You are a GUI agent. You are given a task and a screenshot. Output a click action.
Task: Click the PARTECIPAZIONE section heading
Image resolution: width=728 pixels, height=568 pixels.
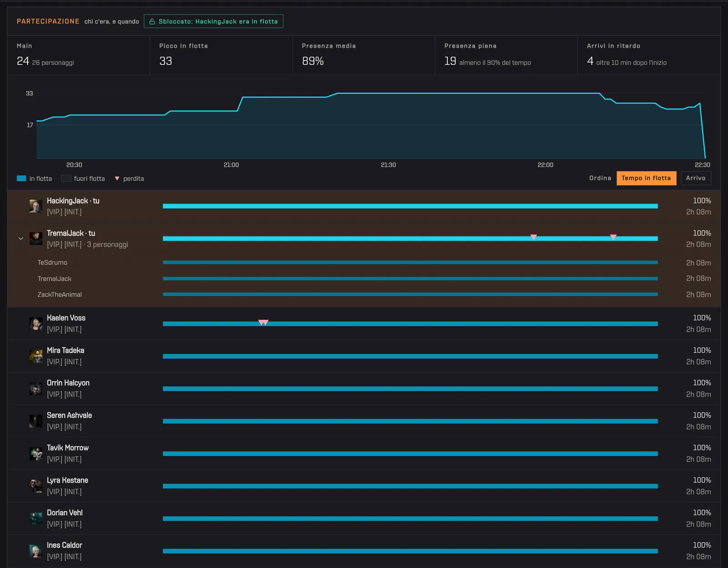pos(48,21)
